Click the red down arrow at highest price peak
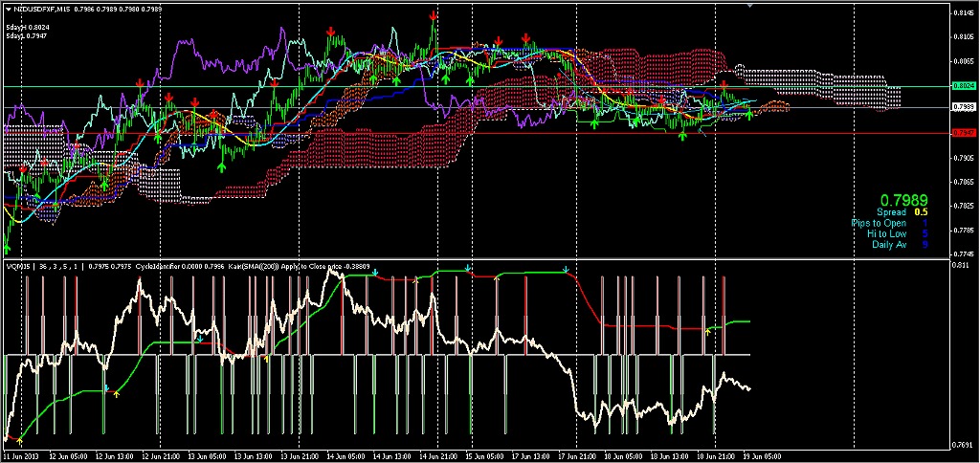980x463 pixels. click(434, 17)
